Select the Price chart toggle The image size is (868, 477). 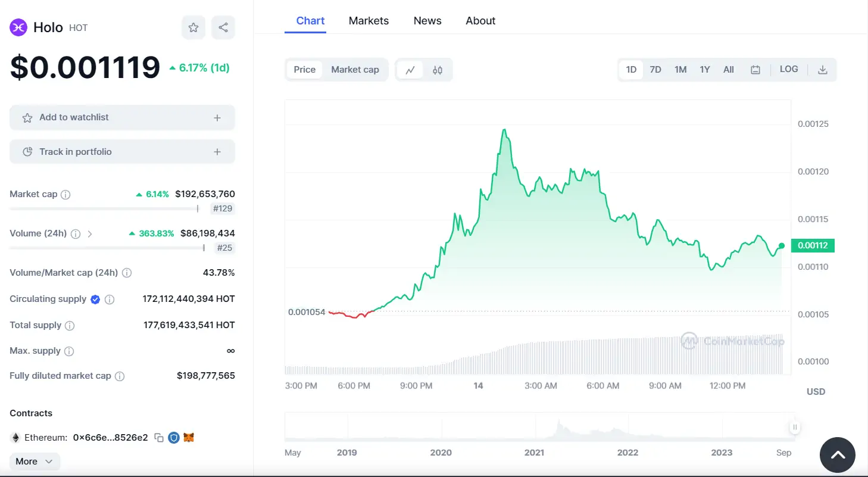305,70
